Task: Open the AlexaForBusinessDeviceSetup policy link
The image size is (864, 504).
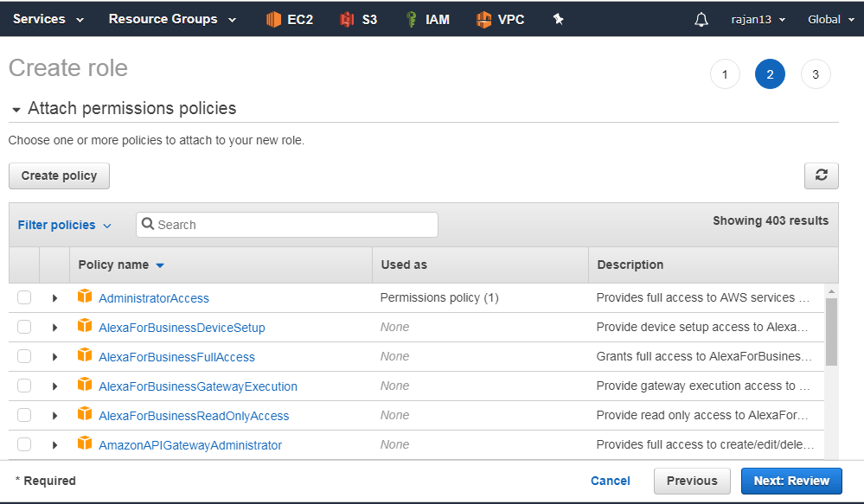Action: tap(182, 328)
